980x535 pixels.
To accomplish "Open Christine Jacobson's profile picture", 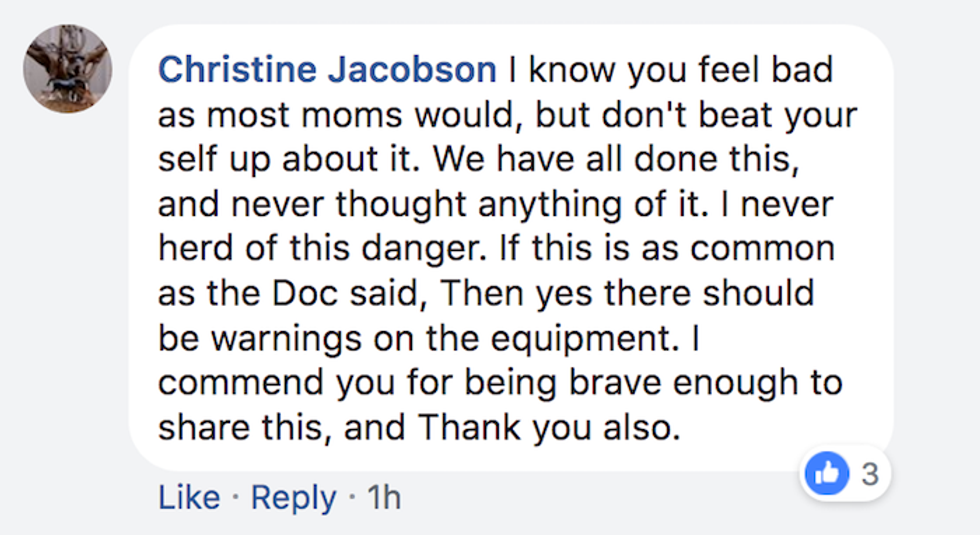I will [x=68, y=69].
